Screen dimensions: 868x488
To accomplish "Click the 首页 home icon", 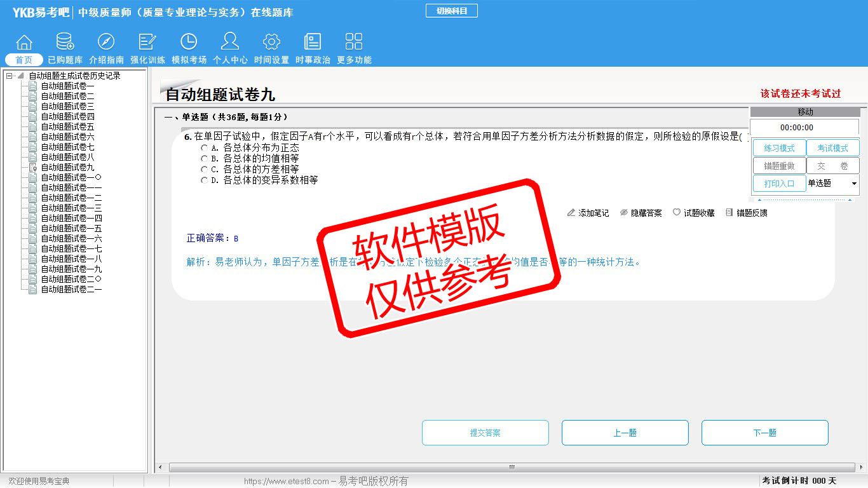I will (24, 43).
